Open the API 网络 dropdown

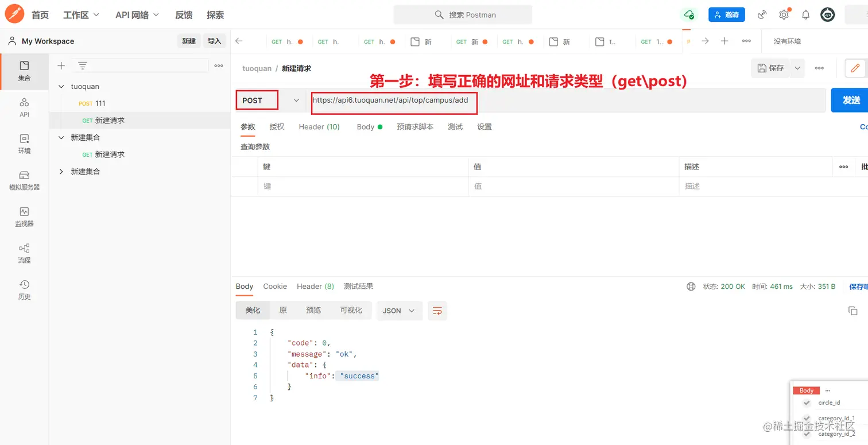[137, 15]
